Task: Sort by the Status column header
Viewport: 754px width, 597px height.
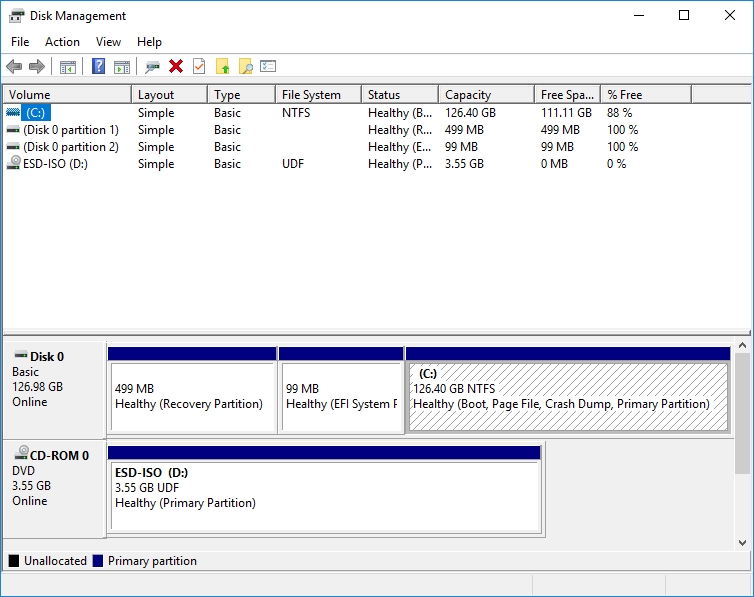Action: [400, 95]
